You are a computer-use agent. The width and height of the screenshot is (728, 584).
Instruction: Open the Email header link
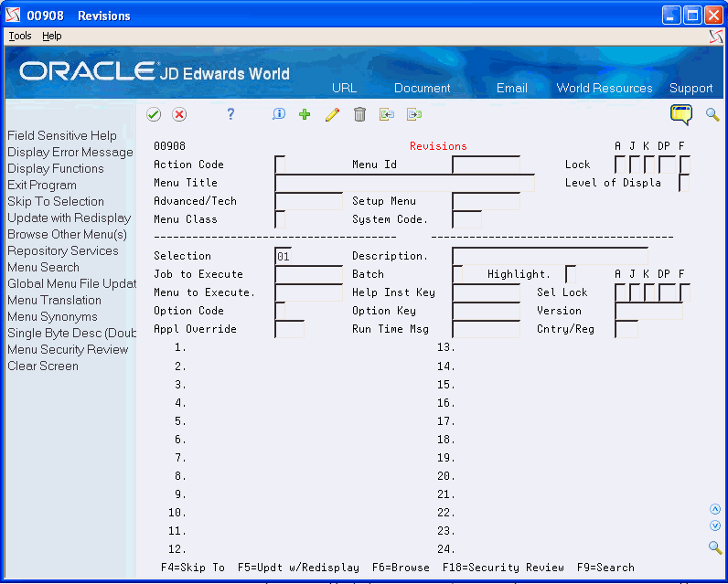point(511,88)
